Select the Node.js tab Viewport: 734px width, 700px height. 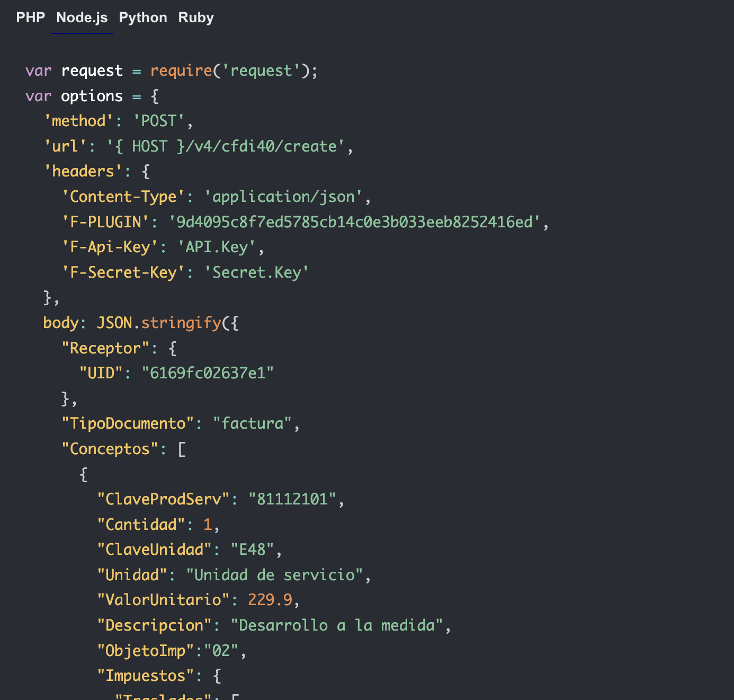click(x=82, y=17)
